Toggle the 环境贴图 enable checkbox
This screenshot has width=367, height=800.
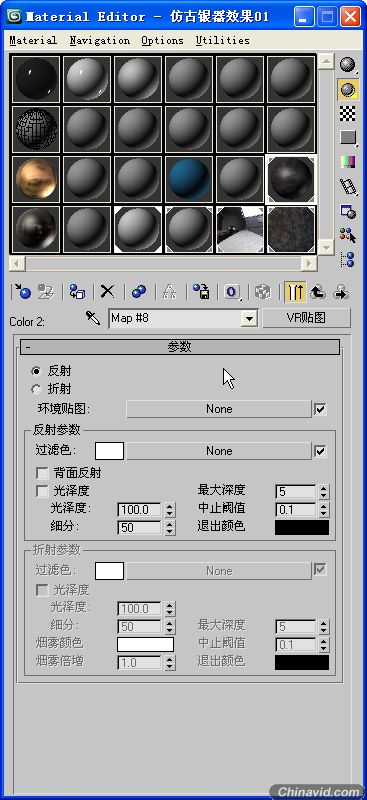pos(321,409)
